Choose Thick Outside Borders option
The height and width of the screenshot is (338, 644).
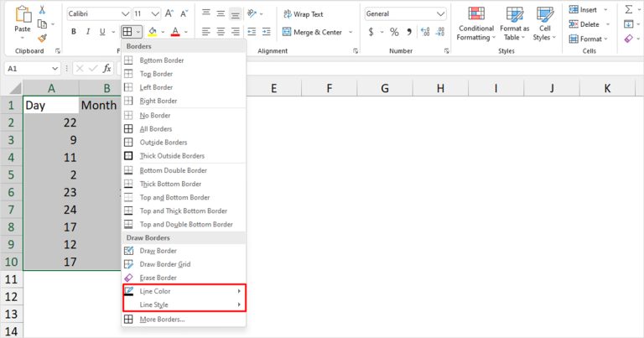(x=184, y=156)
